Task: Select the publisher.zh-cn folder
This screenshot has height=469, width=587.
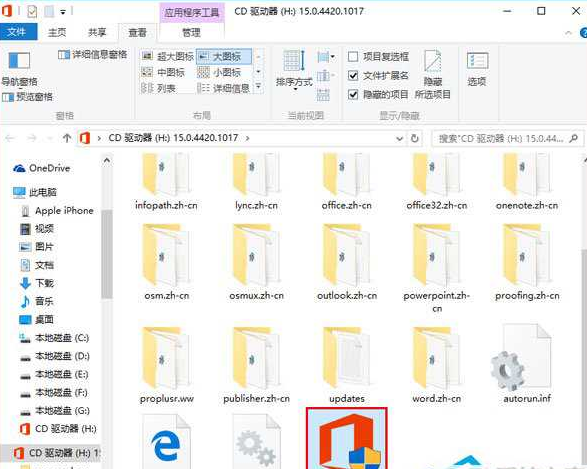Action: 256,365
